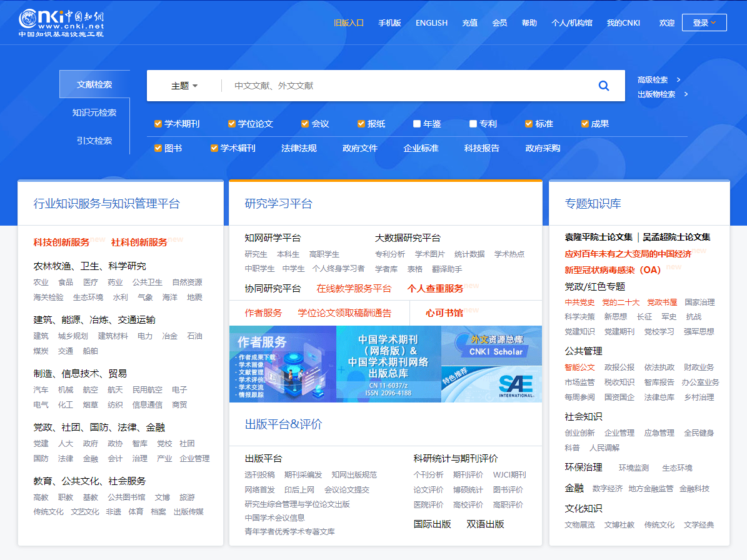Open 选刊投稿 link

(259, 475)
